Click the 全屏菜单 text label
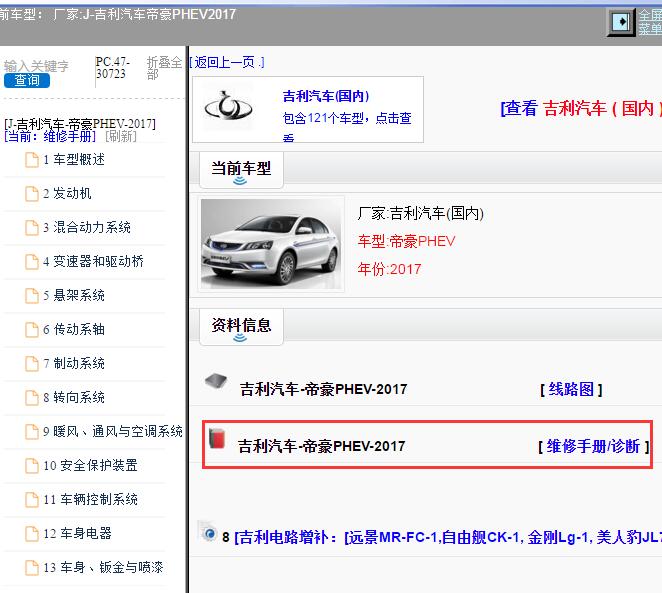 (650, 22)
